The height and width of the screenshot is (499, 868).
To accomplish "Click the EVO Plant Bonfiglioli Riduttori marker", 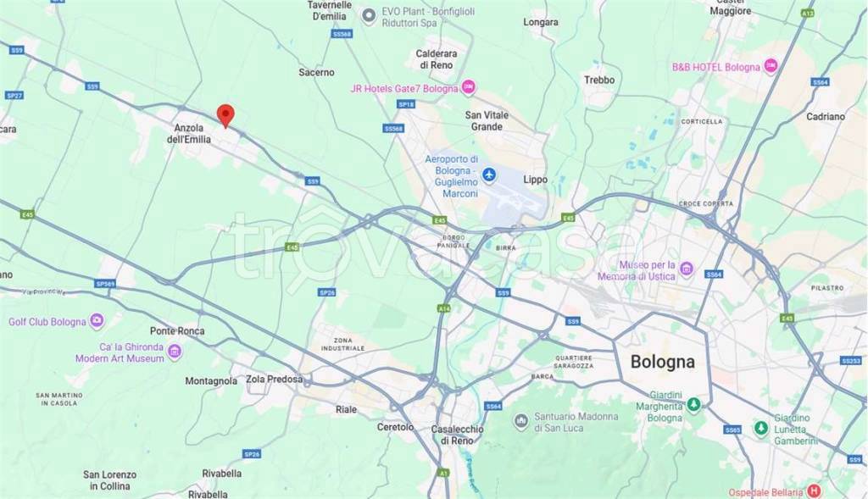I will pyautogui.click(x=369, y=16).
